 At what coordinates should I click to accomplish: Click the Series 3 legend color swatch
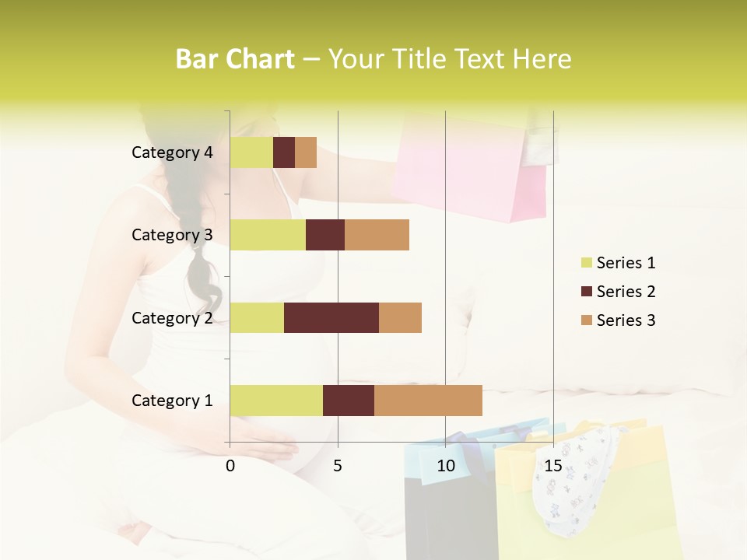[586, 320]
